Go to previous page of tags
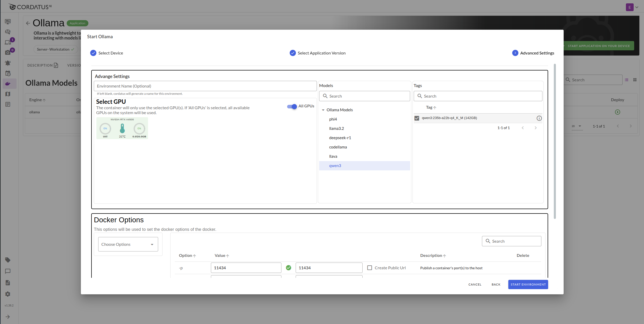 [523, 128]
